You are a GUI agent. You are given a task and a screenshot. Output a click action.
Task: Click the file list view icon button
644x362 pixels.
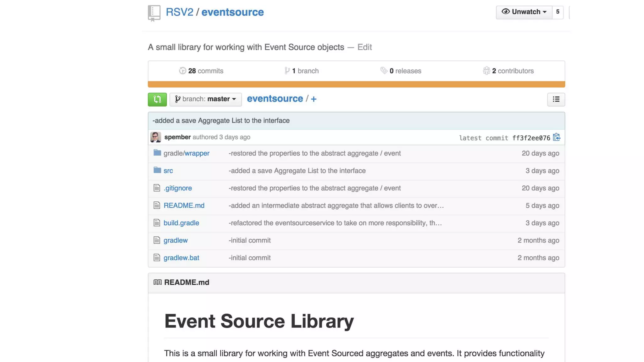point(556,99)
